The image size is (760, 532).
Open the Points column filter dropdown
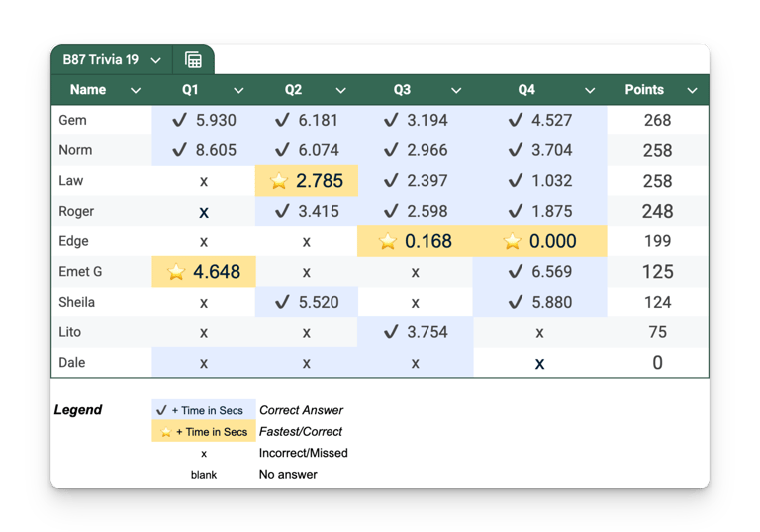point(692,91)
